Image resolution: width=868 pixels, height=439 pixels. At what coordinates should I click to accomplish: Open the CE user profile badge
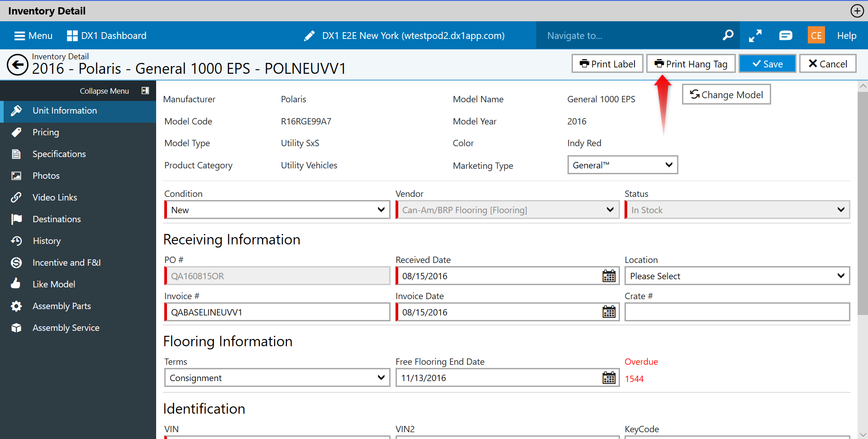(x=816, y=35)
